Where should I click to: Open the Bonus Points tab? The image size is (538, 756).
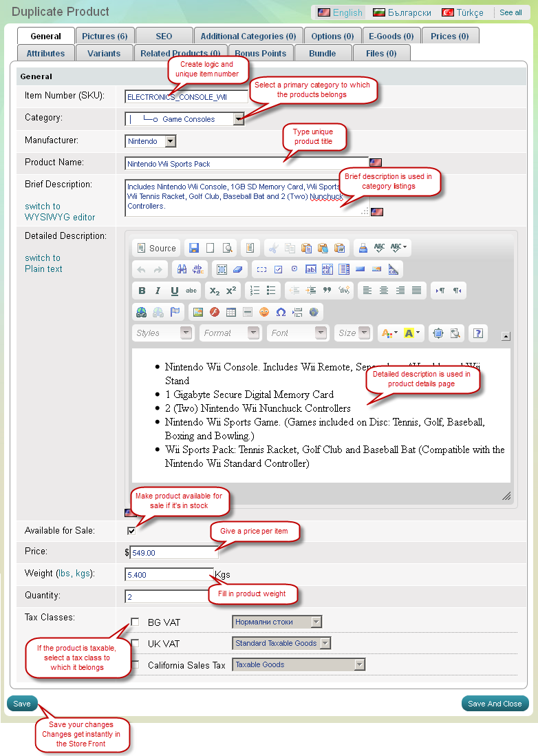point(260,53)
